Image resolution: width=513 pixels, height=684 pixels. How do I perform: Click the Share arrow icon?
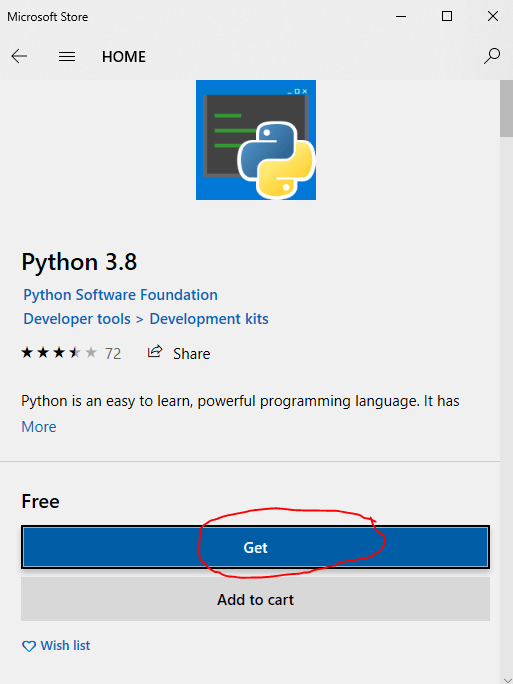pyautogui.click(x=155, y=352)
